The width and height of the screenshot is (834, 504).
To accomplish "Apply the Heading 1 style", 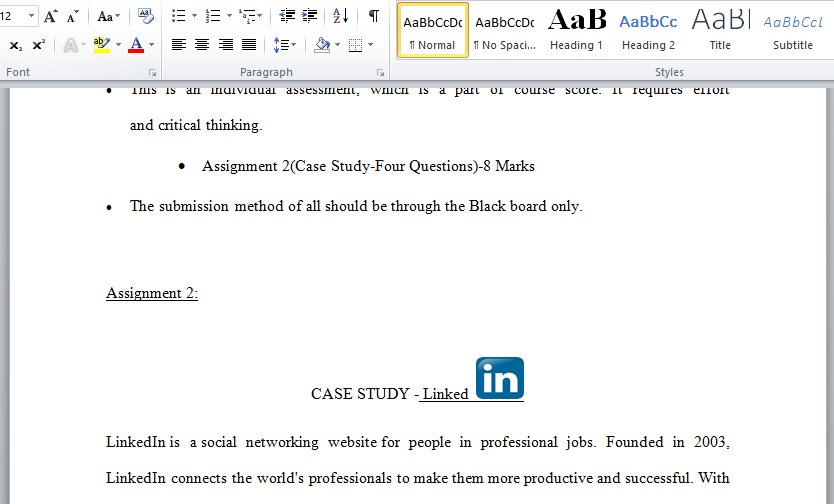I will (x=577, y=30).
